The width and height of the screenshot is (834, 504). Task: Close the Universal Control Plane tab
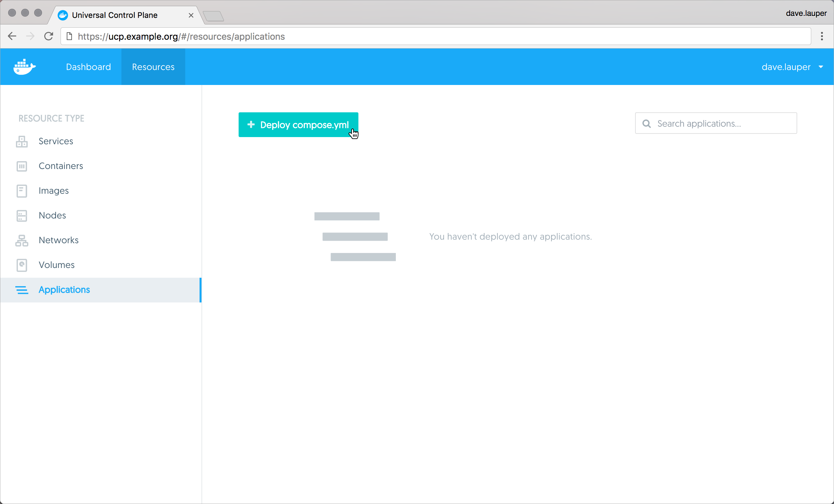191,15
